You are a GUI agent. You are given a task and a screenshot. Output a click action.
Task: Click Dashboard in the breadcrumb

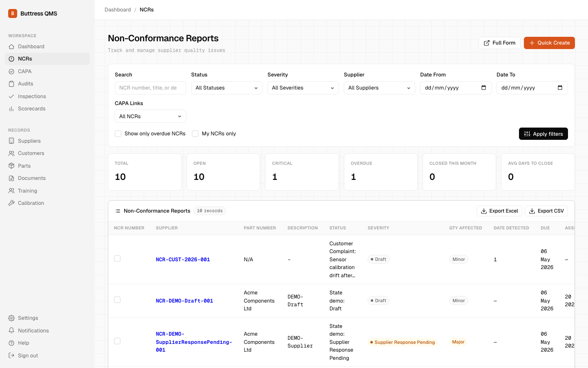click(118, 10)
